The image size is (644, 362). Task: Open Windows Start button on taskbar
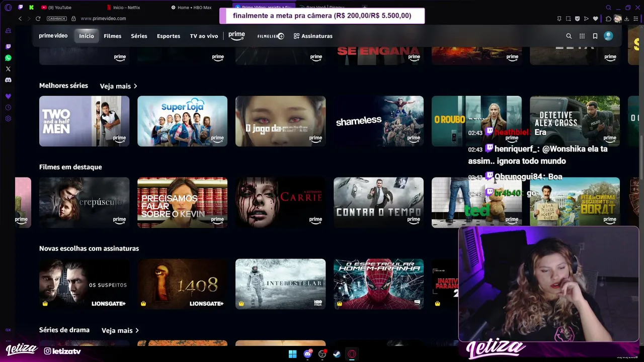292,354
